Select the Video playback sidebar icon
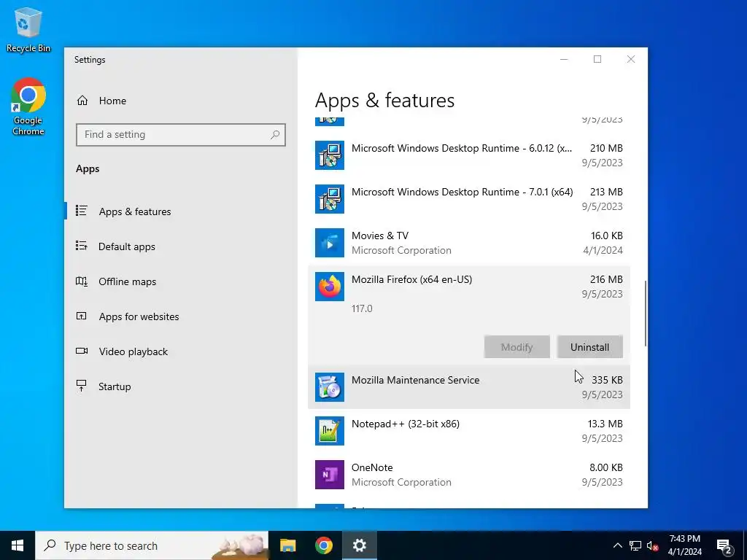 coord(82,351)
